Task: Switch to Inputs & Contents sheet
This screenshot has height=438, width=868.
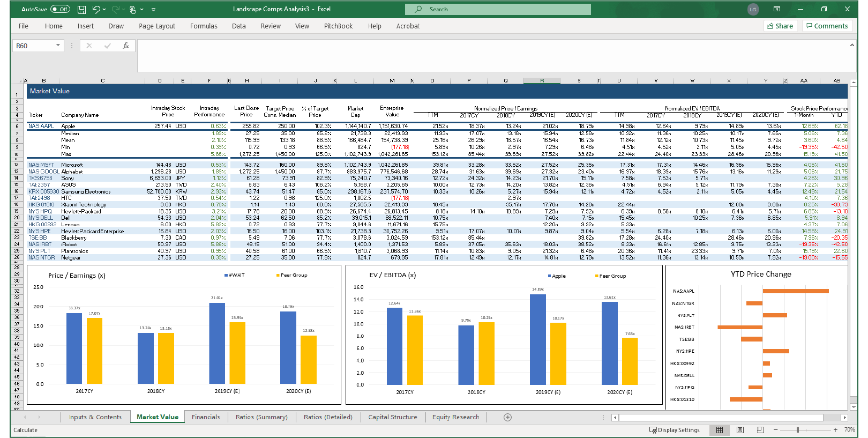Action: coord(95,417)
